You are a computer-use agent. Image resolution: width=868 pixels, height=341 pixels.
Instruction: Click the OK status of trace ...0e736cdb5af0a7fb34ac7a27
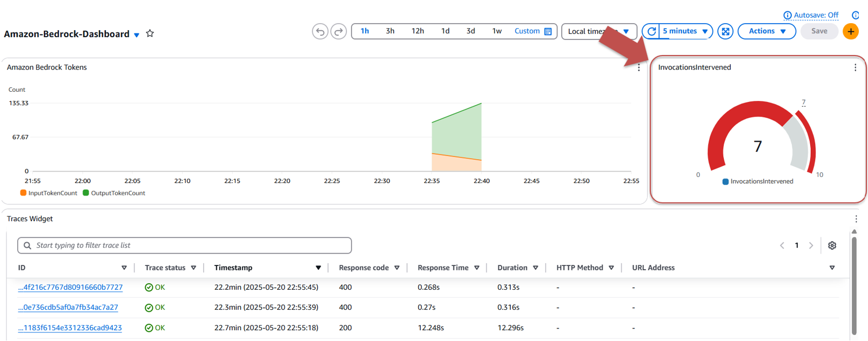[155, 308]
